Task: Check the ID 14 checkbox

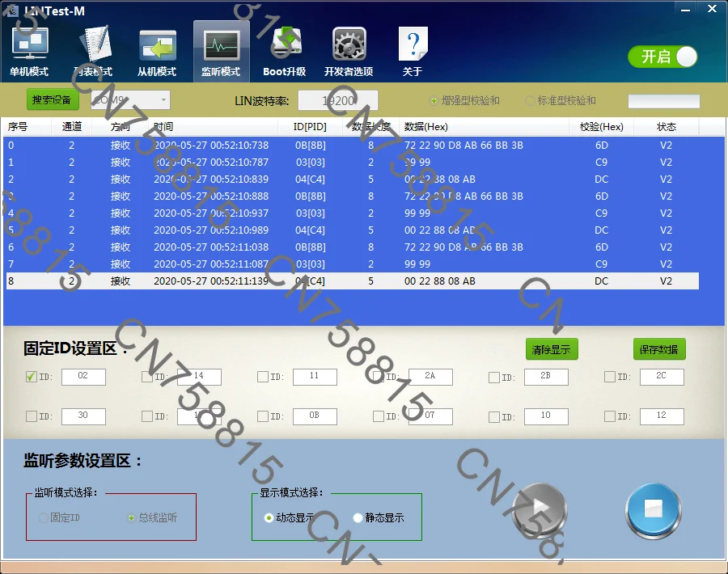Action: tap(147, 377)
